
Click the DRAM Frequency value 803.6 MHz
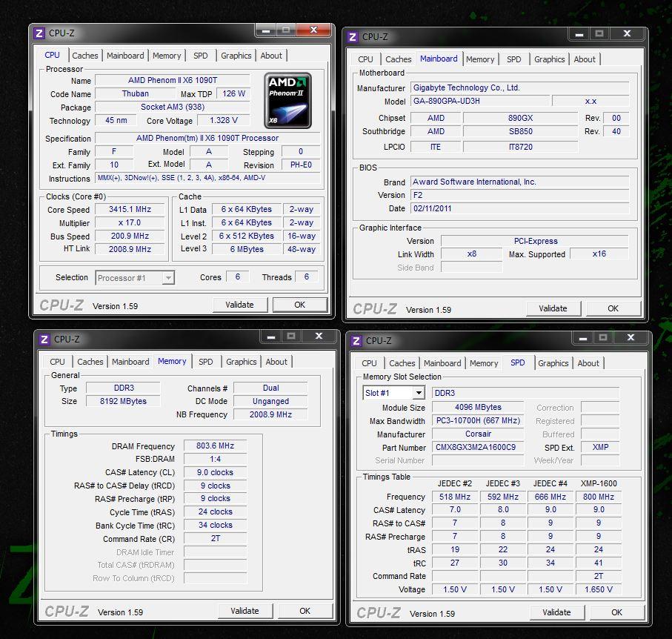[x=215, y=446]
